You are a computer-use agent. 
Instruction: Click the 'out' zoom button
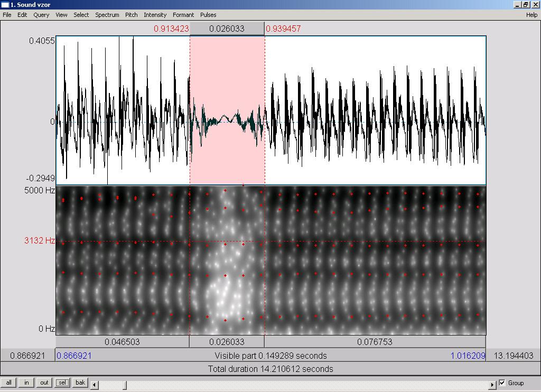[x=44, y=382]
